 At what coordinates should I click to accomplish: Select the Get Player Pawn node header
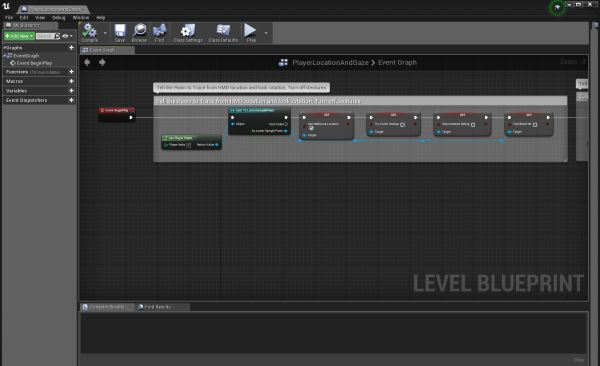pyautogui.click(x=191, y=138)
